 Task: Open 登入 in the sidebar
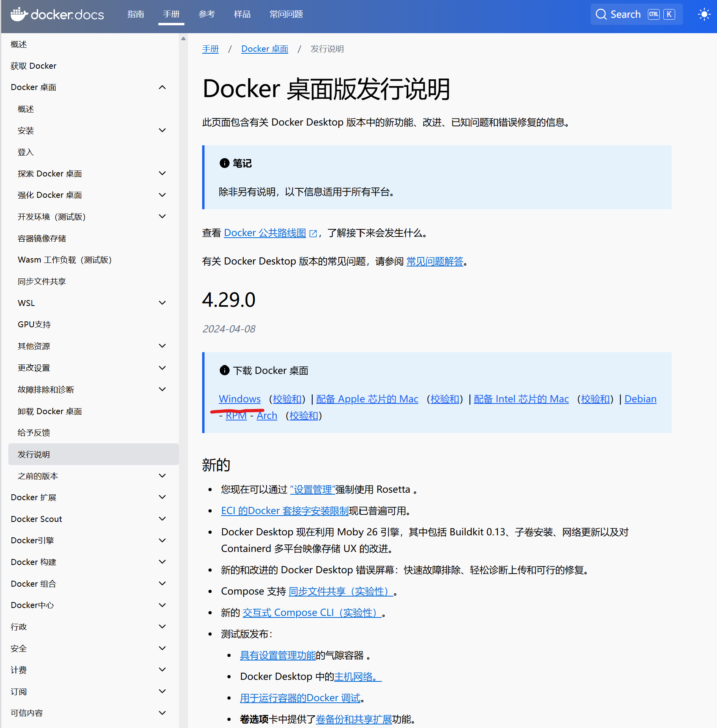26,152
